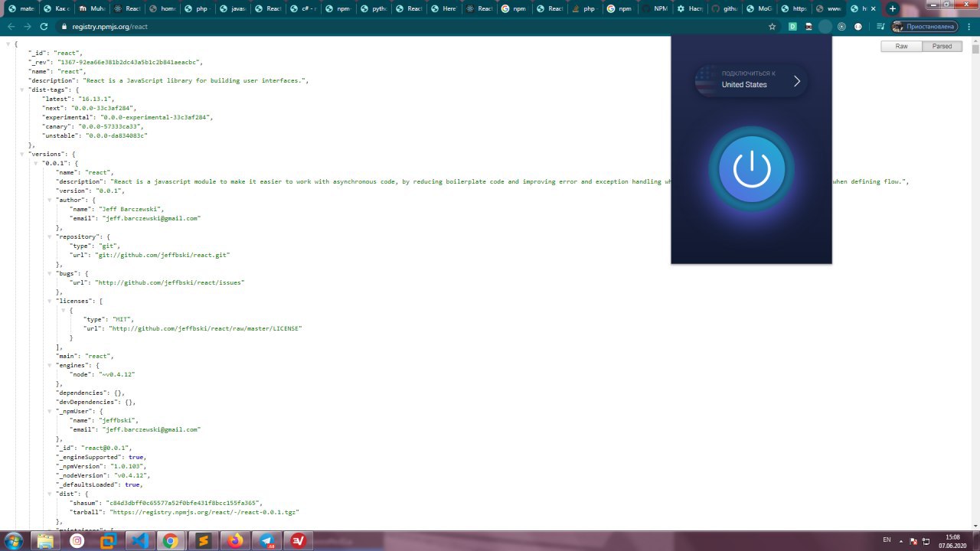Click the git://github.com/jeffbski/react.git URL
Image resolution: width=980 pixels, height=551 pixels.
pyautogui.click(x=165, y=255)
